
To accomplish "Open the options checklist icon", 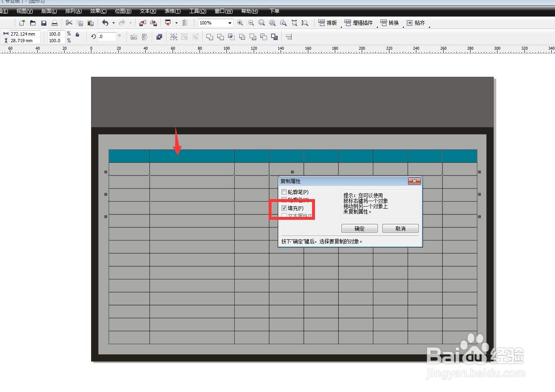I will [x=185, y=23].
